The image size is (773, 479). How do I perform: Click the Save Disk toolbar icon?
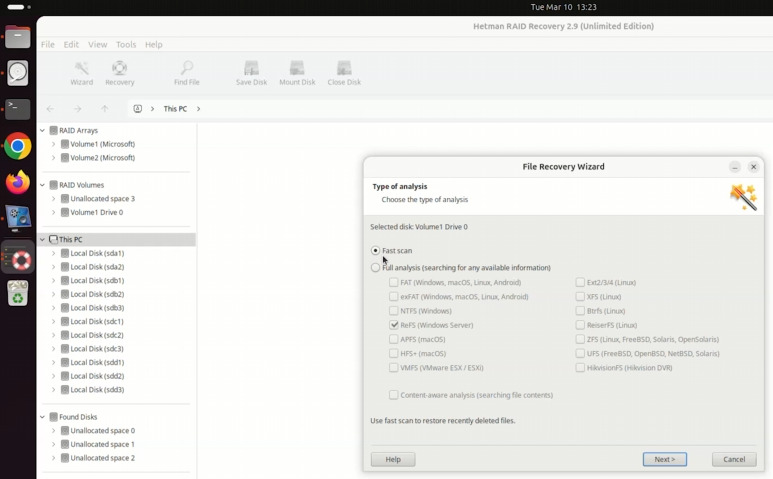pyautogui.click(x=251, y=73)
